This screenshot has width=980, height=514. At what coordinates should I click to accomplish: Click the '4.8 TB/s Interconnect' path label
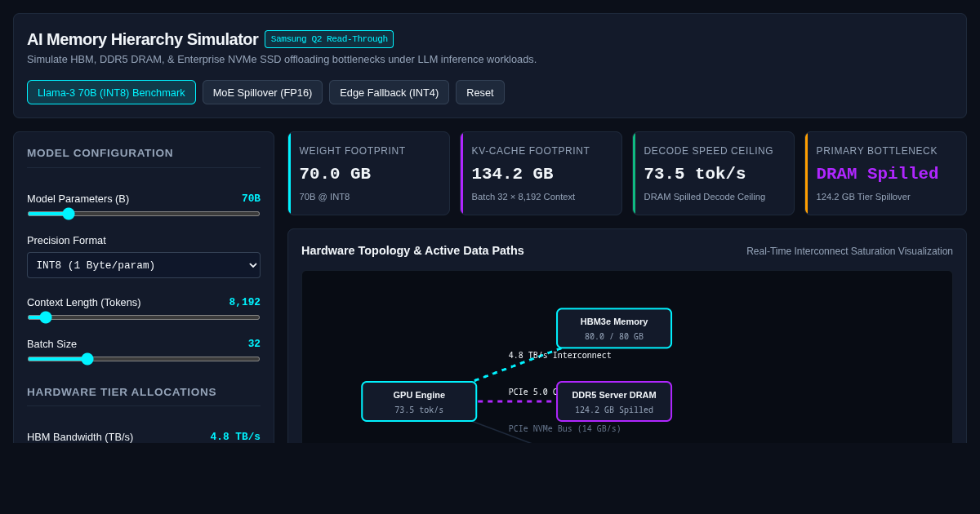click(559, 355)
